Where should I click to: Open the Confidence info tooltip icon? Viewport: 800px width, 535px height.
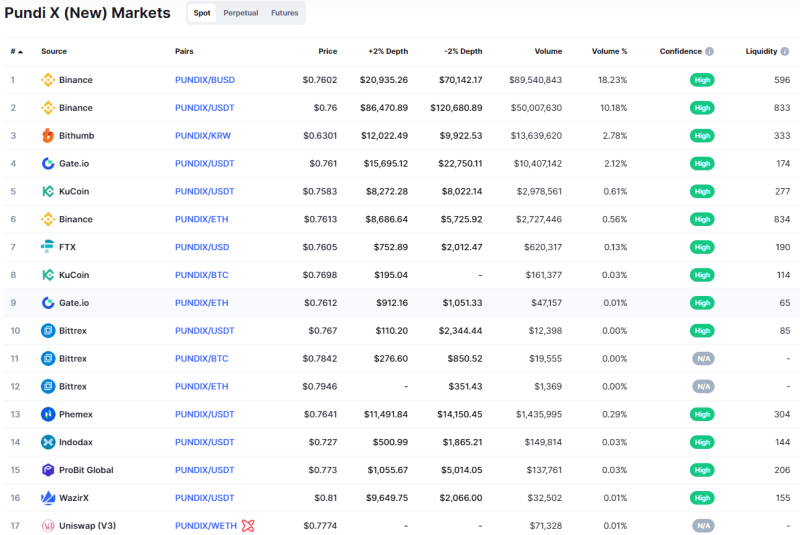pyautogui.click(x=709, y=52)
